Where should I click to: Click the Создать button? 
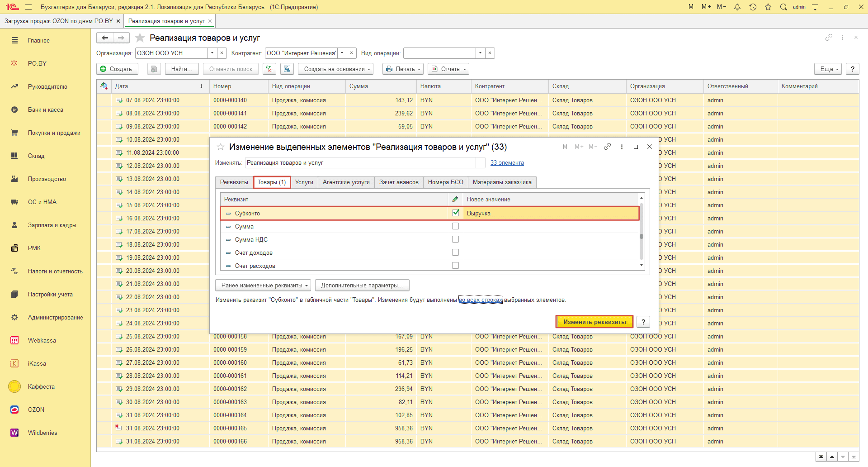click(117, 69)
